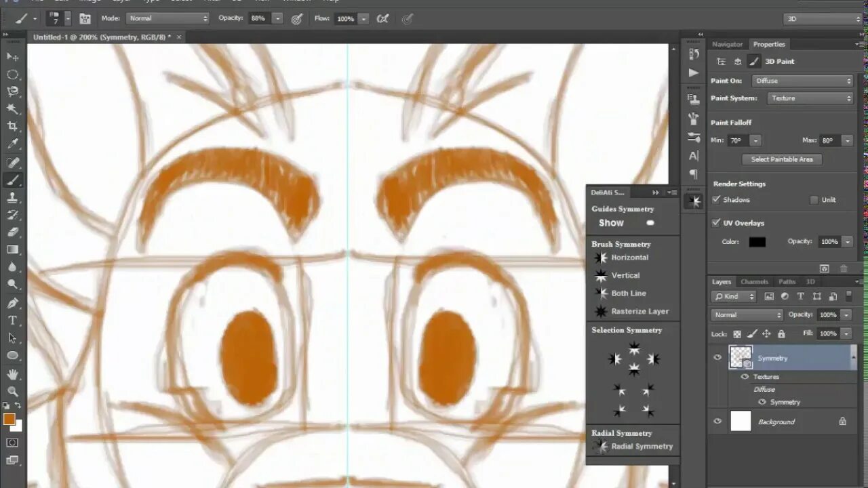
Task: Click the Both Line symmetry option
Action: (620, 293)
